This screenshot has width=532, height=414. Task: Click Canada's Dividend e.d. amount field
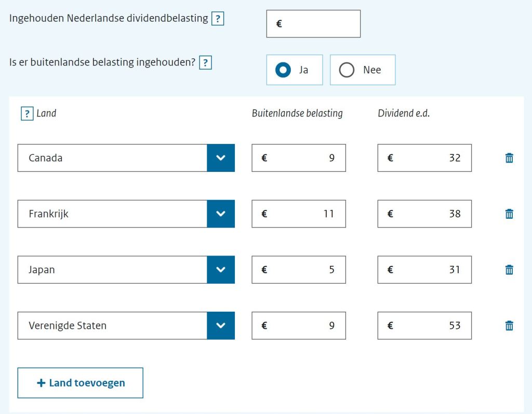pos(424,158)
